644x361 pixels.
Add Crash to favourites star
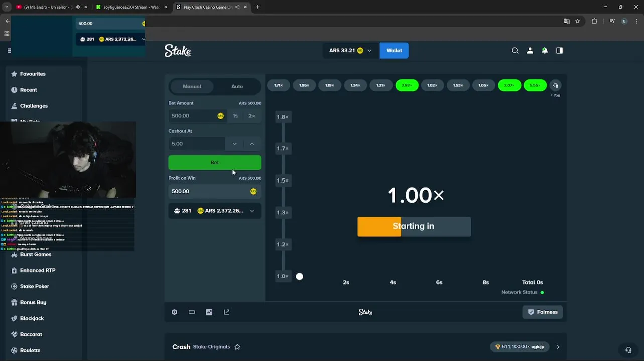coord(237,347)
